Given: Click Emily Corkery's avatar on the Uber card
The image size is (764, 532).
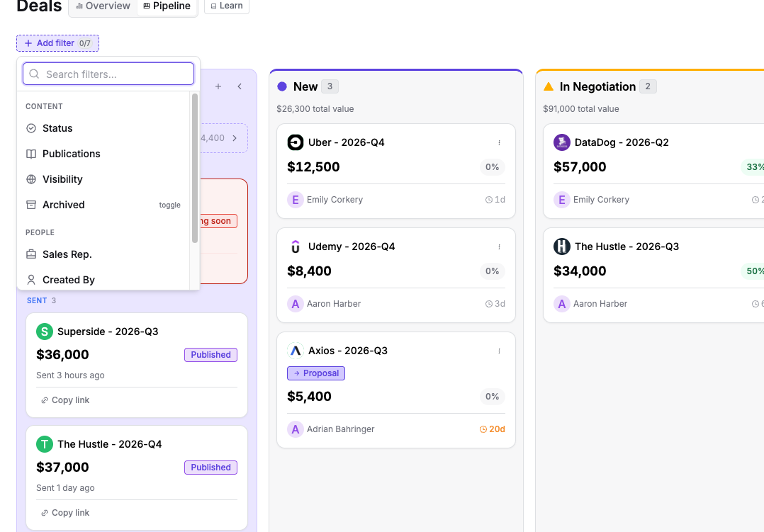Looking at the screenshot, I should click(x=296, y=200).
